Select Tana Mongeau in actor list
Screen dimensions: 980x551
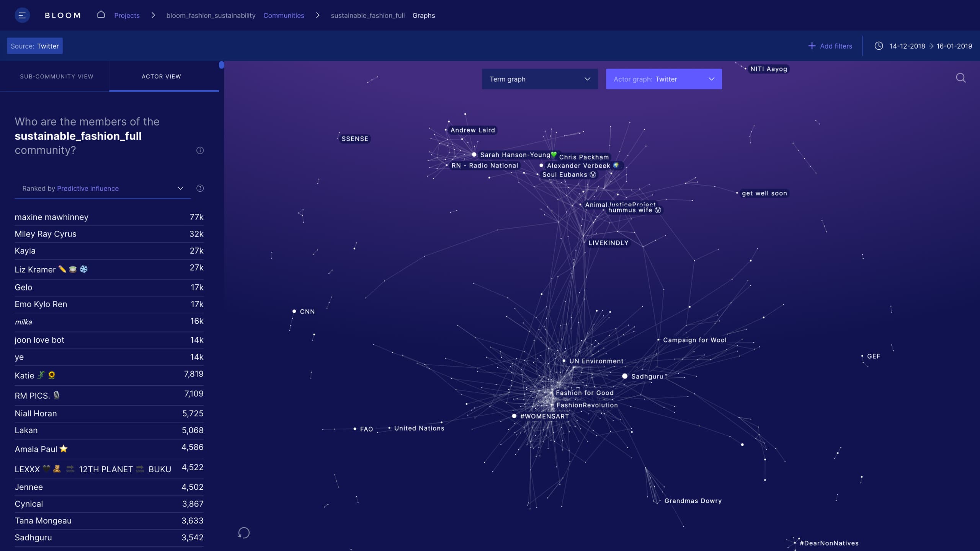click(x=109, y=521)
